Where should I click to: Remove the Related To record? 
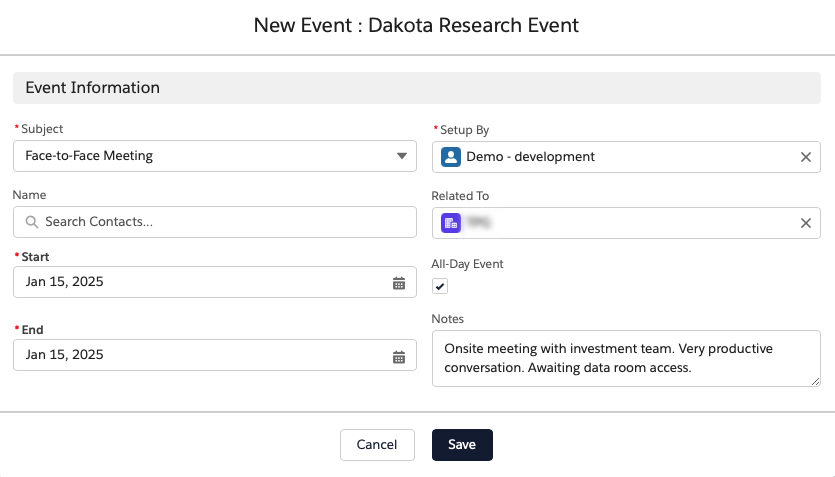pos(805,223)
